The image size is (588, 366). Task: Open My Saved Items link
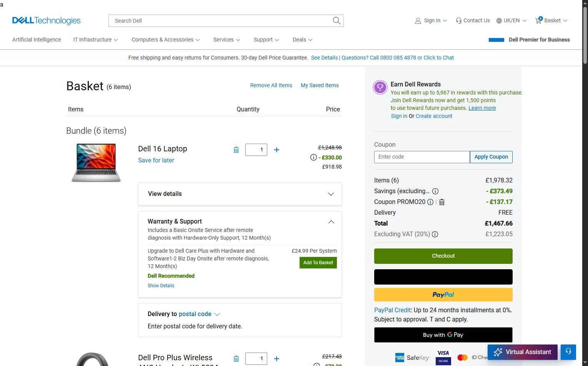320,85
